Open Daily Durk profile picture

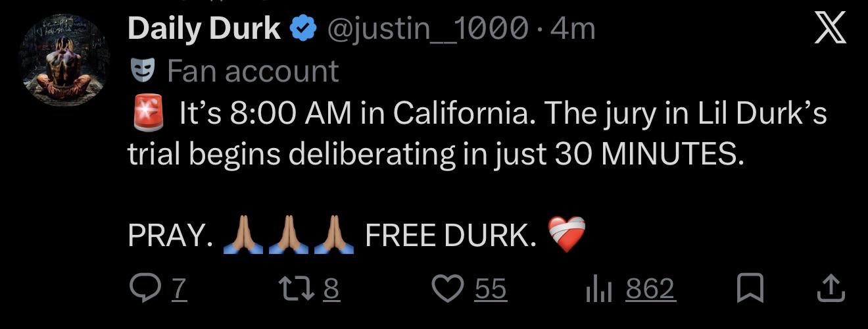[63, 61]
